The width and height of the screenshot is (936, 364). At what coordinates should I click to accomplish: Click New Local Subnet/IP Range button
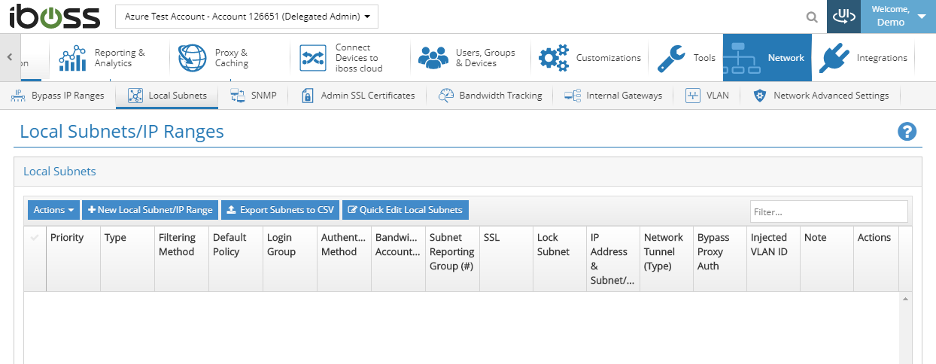point(150,210)
